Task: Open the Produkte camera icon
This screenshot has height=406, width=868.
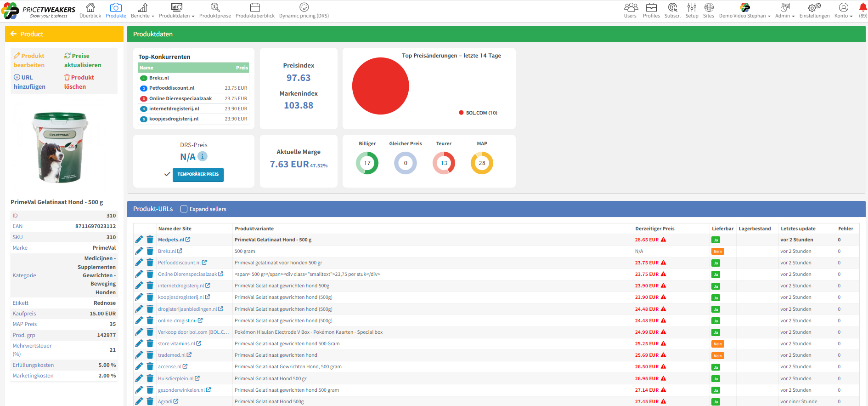Action: click(116, 7)
